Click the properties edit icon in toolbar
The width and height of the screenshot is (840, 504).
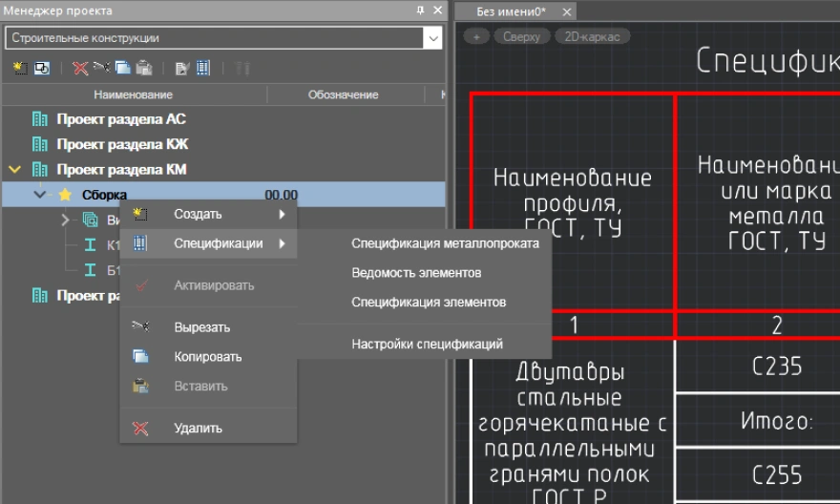pos(182,68)
